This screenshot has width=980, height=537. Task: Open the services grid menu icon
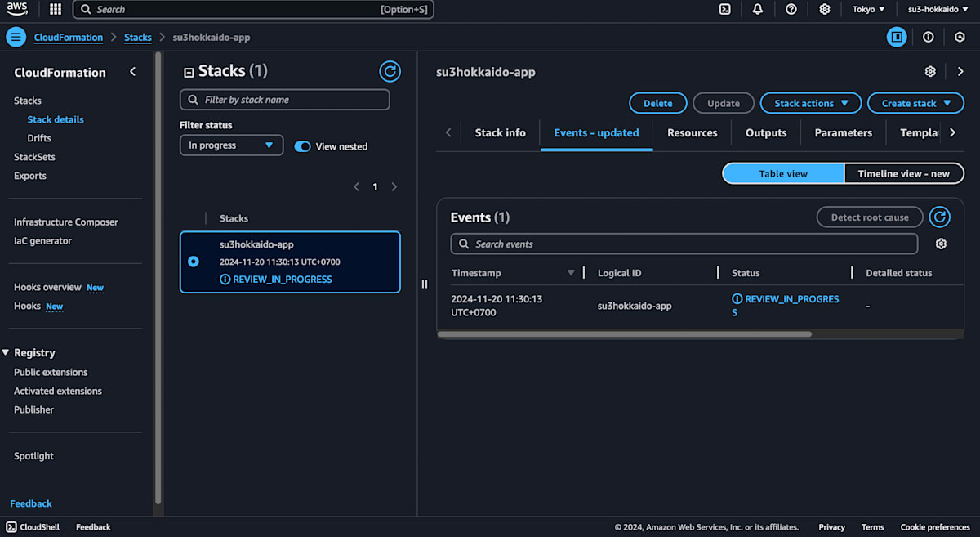coord(56,10)
